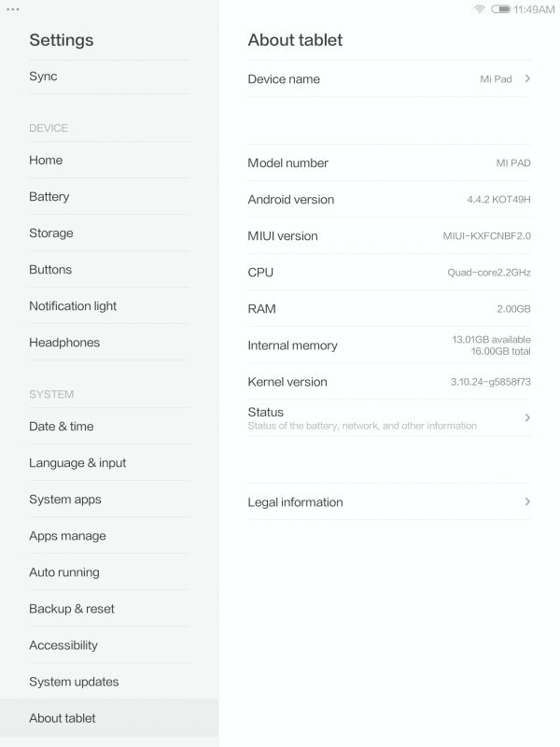Tap the clock in the status bar

[x=525, y=11]
